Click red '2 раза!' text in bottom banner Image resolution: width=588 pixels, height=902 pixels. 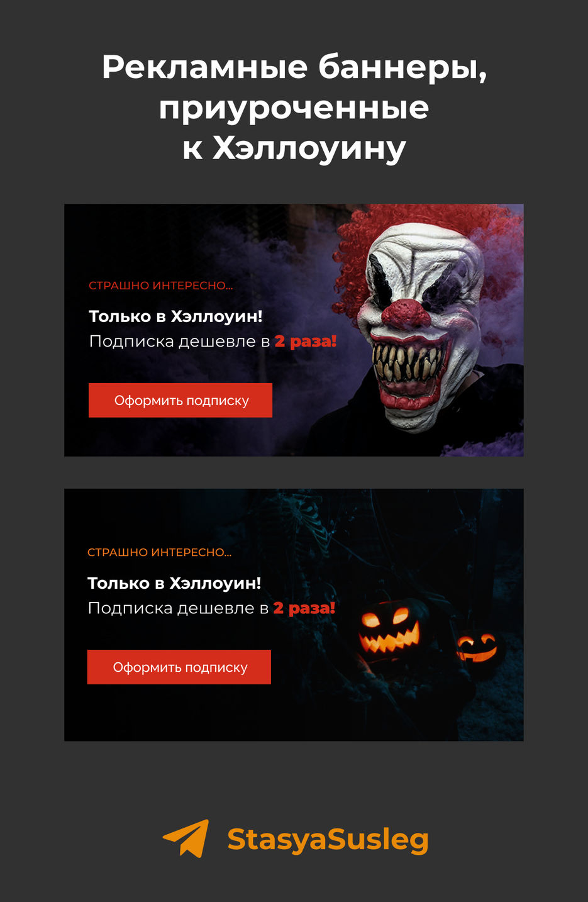[304, 608]
